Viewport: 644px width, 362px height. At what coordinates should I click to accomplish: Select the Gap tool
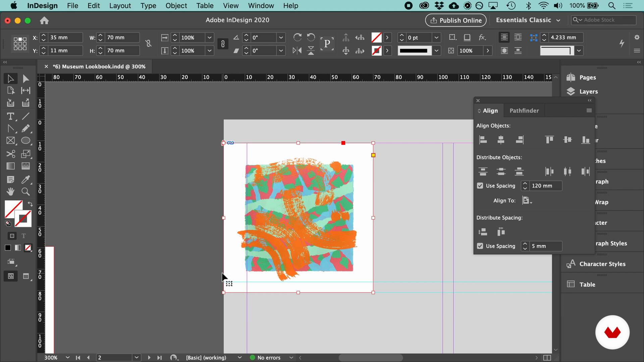coord(26,90)
